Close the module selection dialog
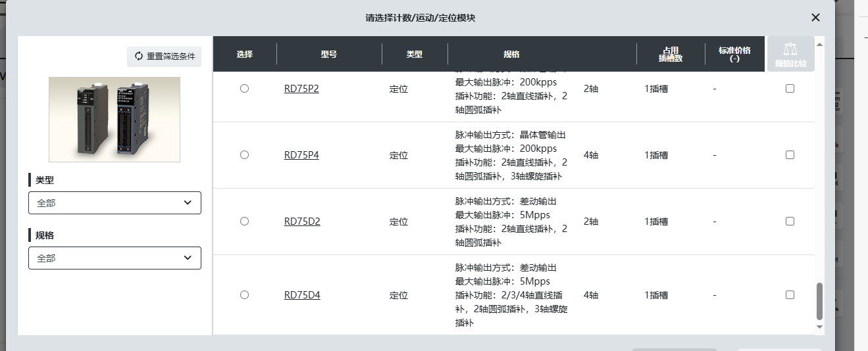Viewport: 868px width, 351px height. (815, 18)
